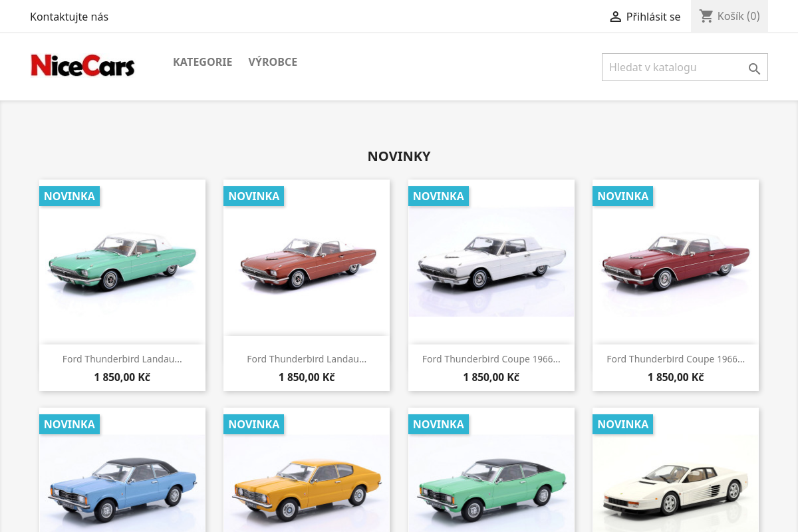
Task: Open the blue Ford coupe thumbnail
Action: tap(122, 469)
